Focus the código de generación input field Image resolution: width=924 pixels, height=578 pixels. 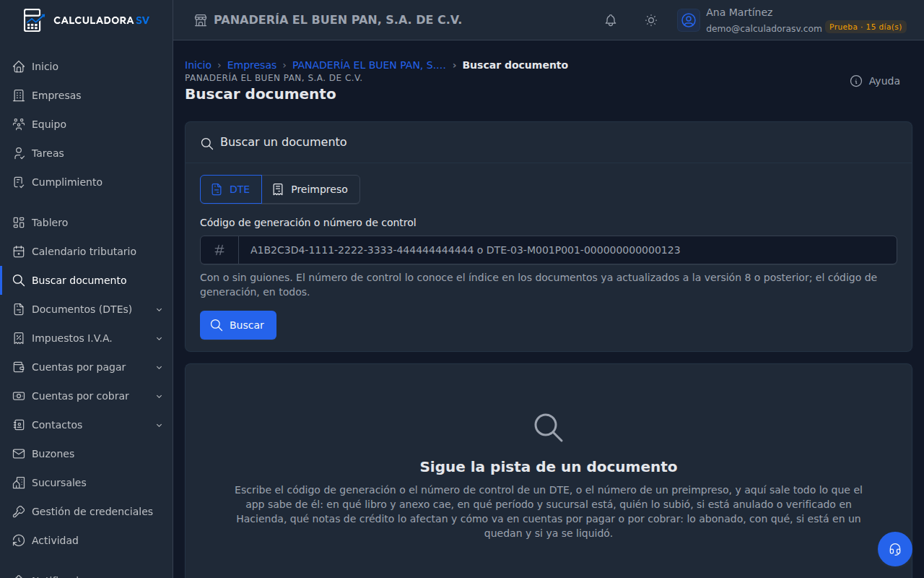[x=567, y=250]
